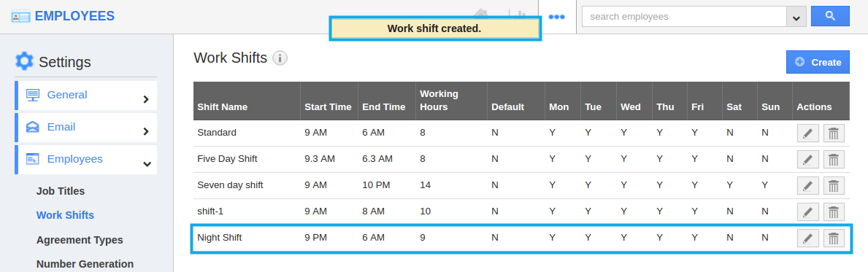
Task: Open Number Generation settings
Action: click(x=85, y=264)
